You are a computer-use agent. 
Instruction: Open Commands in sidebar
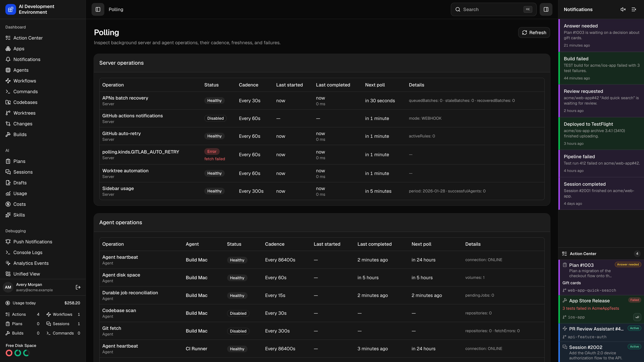[43, 92]
